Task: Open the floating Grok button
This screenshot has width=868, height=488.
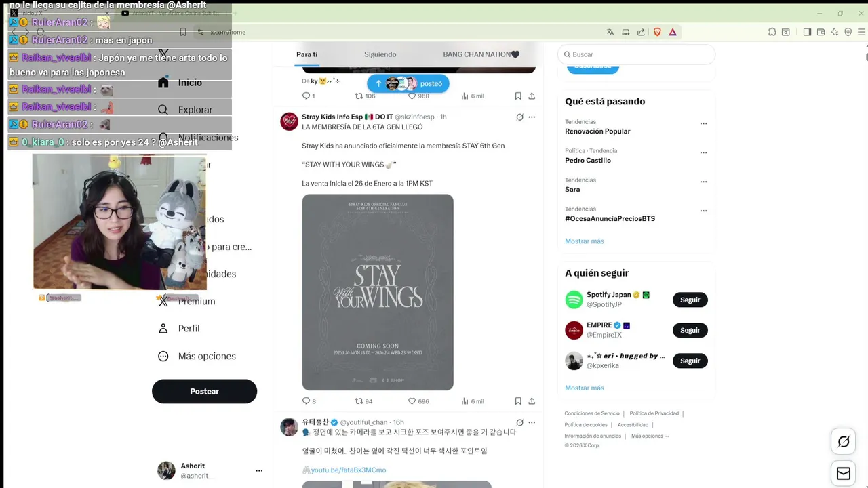Action: tap(844, 442)
